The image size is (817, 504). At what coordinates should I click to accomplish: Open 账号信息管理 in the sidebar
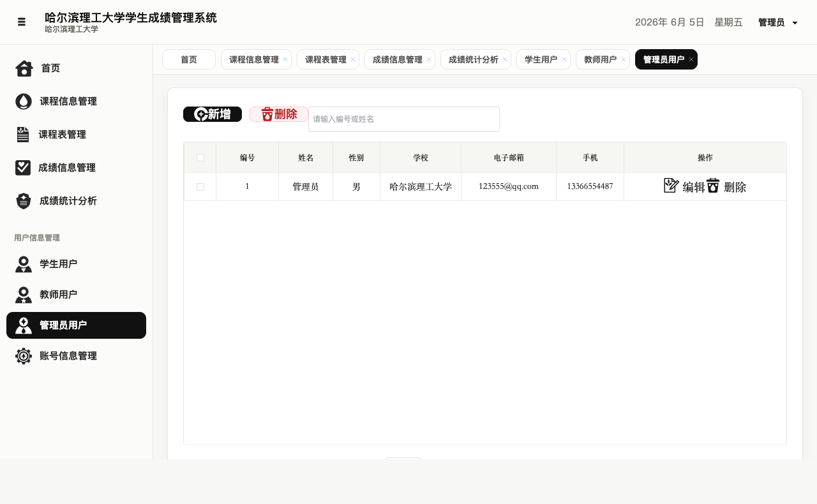(76, 356)
